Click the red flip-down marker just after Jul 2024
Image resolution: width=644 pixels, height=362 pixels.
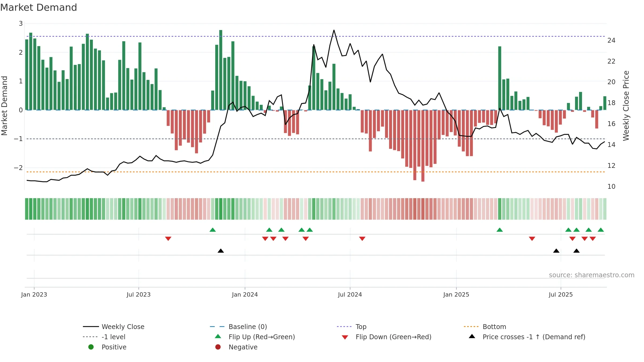362,239
